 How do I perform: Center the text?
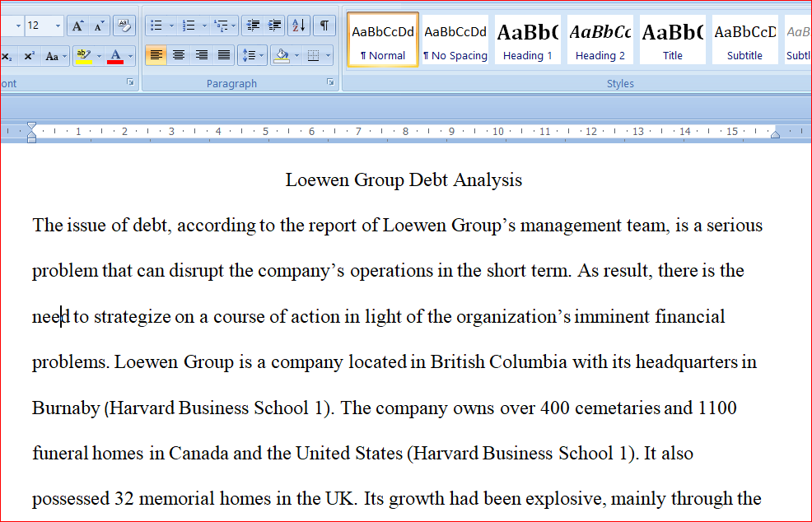[179, 55]
